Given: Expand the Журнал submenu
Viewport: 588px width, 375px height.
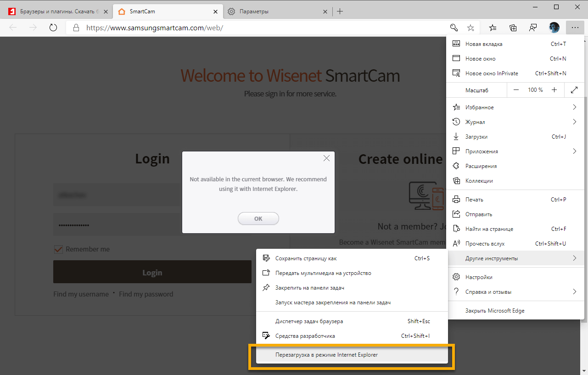Looking at the screenshot, I should coord(515,122).
